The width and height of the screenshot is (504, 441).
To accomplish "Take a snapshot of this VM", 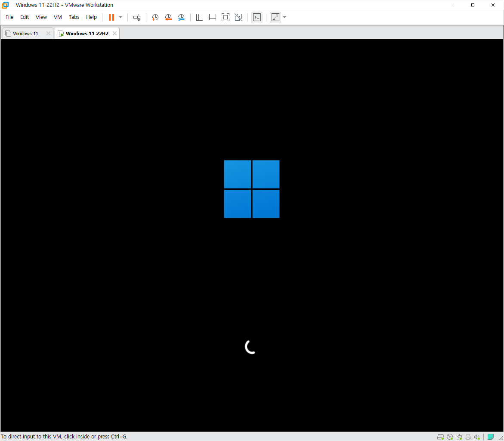I will click(x=155, y=17).
